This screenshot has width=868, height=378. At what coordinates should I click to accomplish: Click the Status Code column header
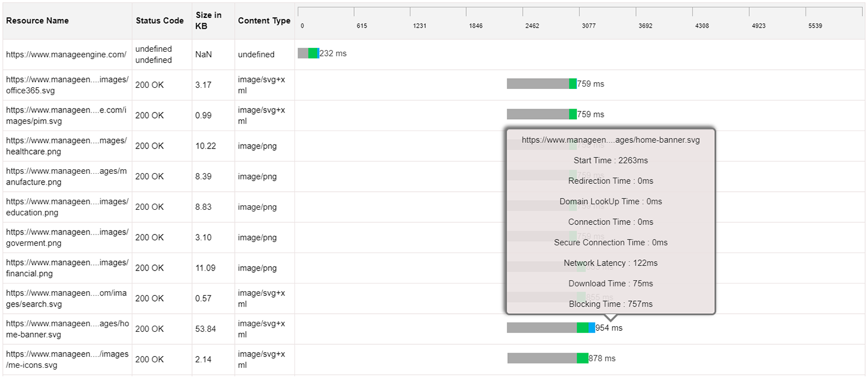point(159,21)
